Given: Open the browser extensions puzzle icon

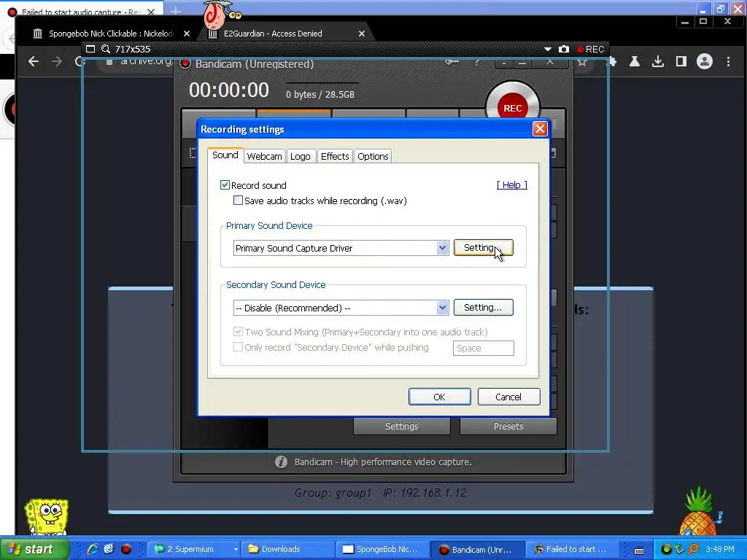Looking at the screenshot, I should (x=613, y=62).
